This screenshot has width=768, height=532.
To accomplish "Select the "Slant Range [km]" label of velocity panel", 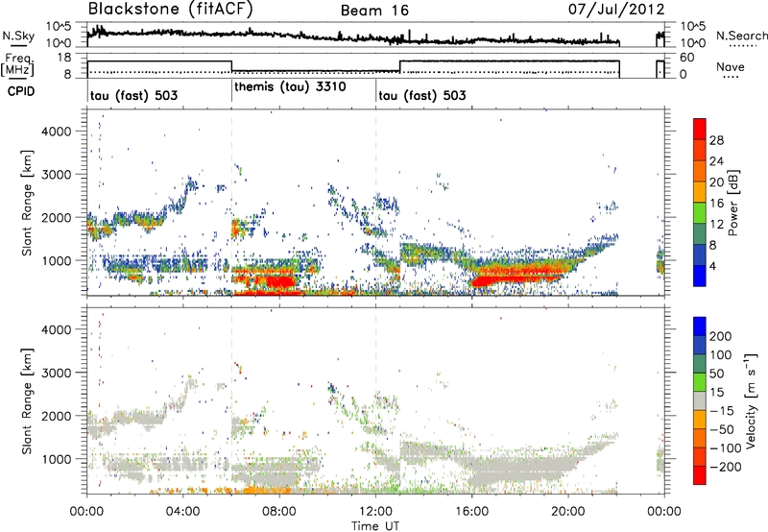I will (27, 400).
